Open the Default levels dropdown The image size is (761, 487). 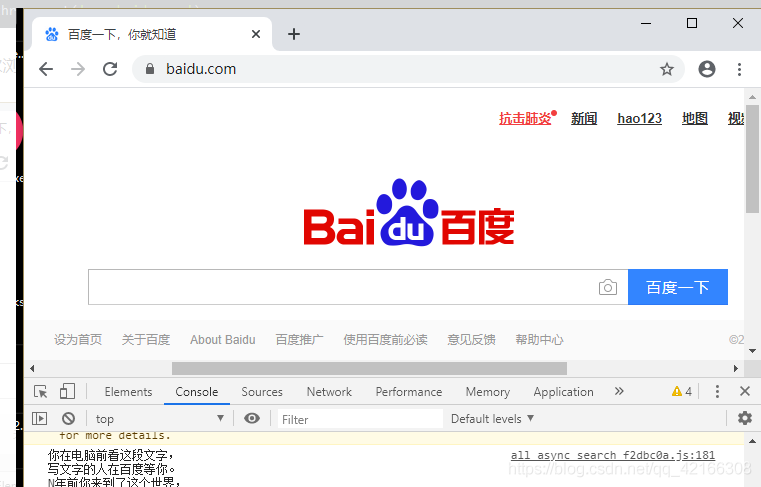(492, 419)
